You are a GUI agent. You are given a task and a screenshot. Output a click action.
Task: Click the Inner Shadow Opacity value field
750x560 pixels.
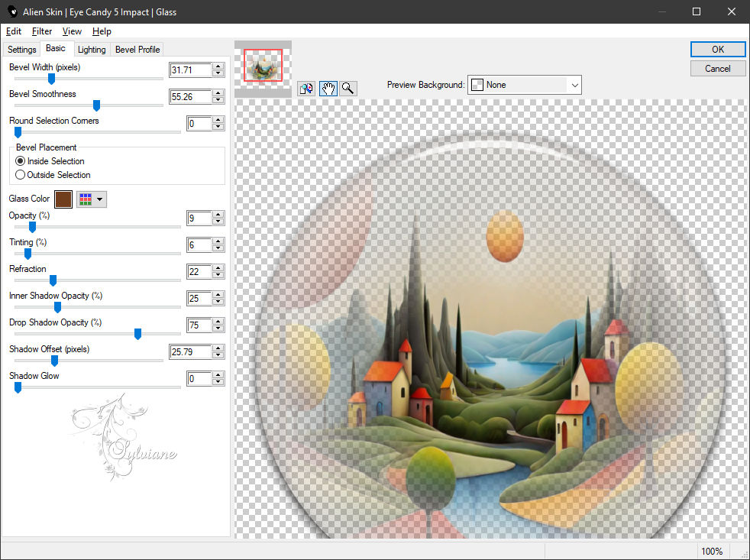(x=199, y=299)
